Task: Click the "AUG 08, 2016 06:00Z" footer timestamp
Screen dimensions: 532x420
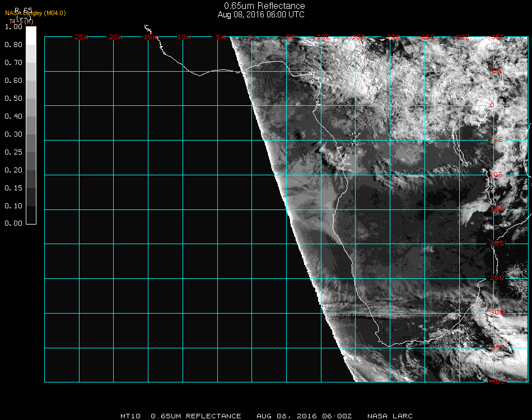Action: tap(304, 416)
